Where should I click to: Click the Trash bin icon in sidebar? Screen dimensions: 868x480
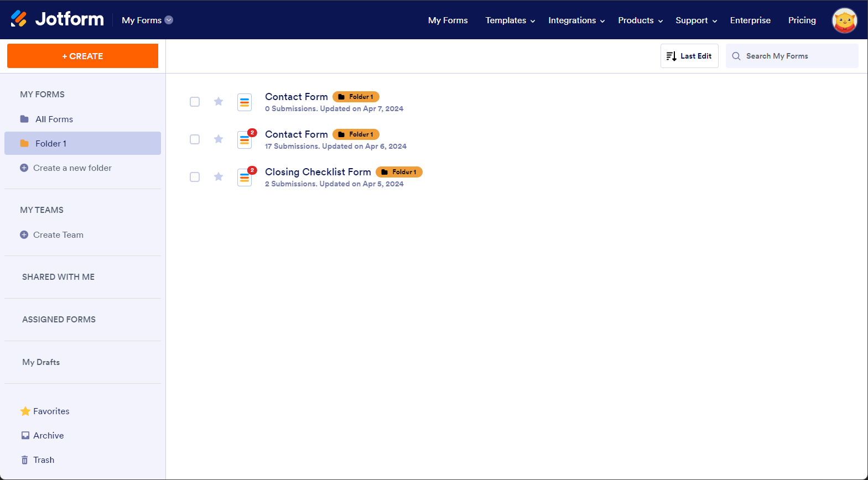24,460
